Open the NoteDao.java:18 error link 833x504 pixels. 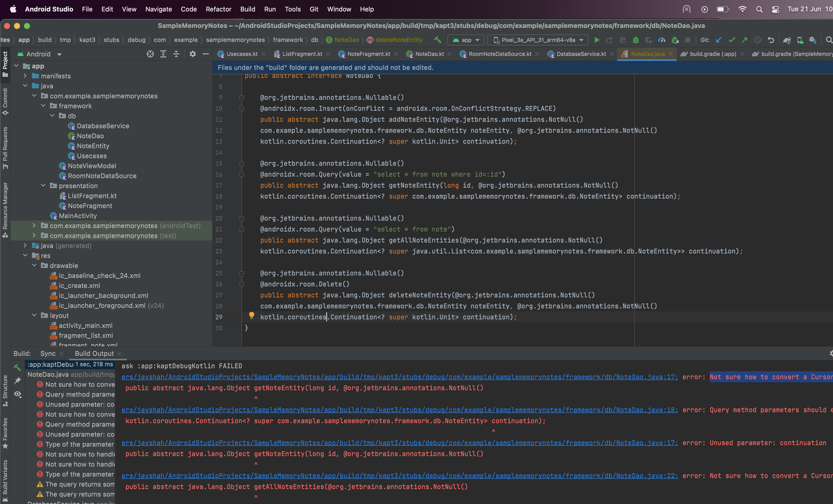[x=400, y=410]
